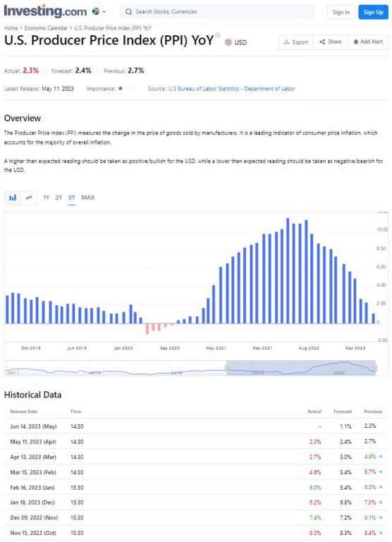Switch chart to bar view icon
Viewport: 392px width, 542px height.
coord(13,198)
